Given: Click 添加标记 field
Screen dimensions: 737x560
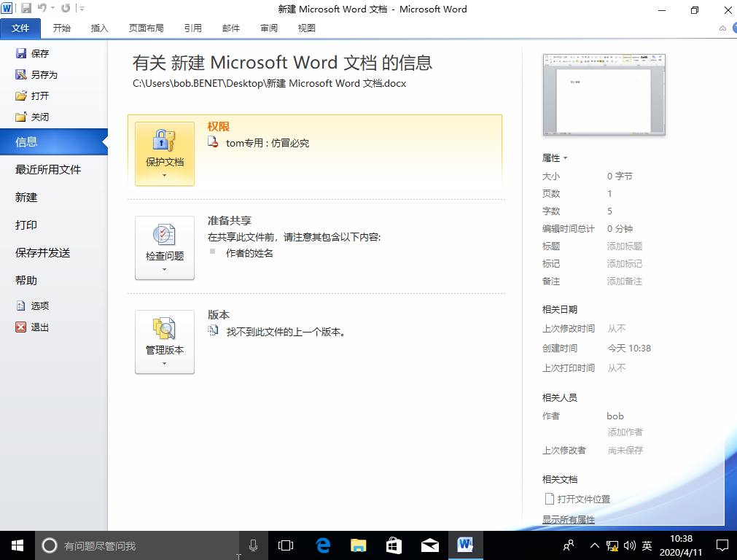Looking at the screenshot, I should click(x=624, y=264).
